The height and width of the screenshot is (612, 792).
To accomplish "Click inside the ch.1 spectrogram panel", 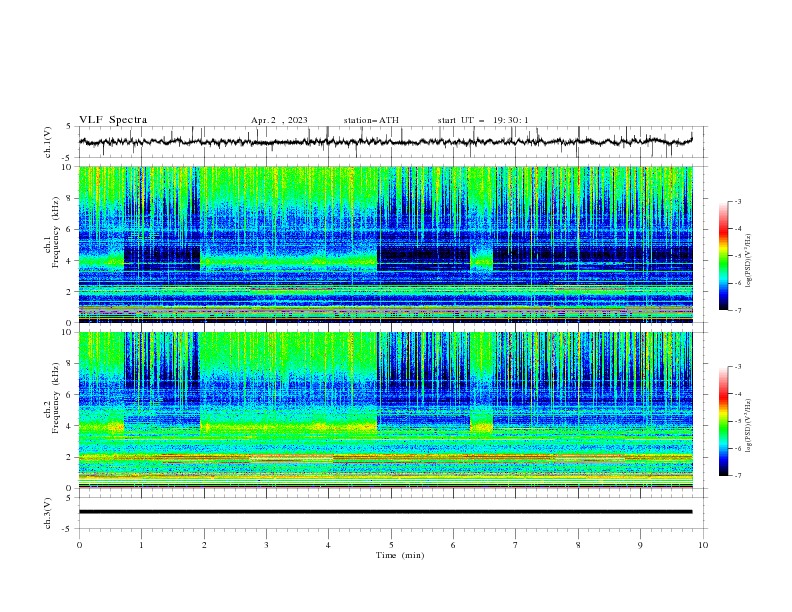I will pos(385,244).
